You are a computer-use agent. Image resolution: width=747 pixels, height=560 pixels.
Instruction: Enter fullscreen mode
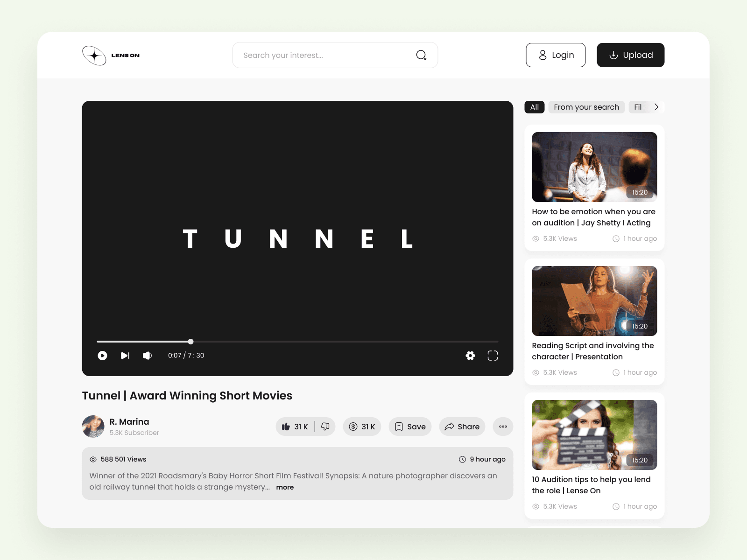(493, 356)
